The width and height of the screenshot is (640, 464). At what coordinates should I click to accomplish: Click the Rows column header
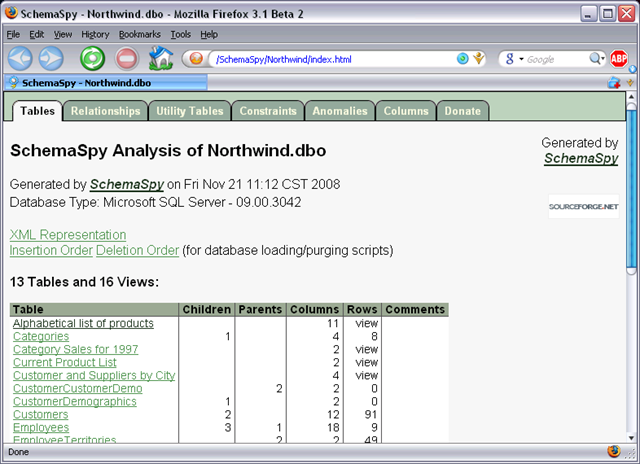[362, 310]
